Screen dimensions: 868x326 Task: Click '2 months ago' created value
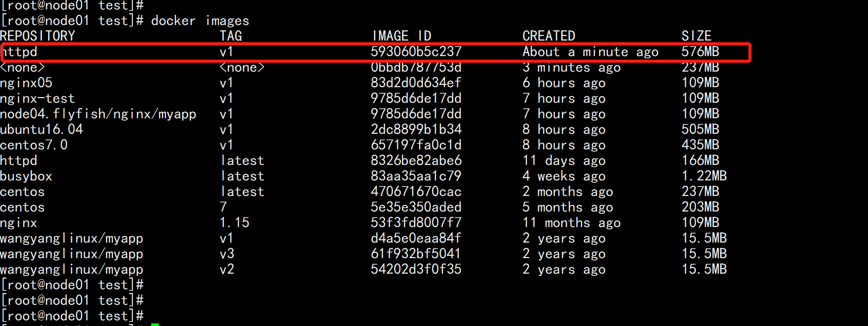(568, 191)
